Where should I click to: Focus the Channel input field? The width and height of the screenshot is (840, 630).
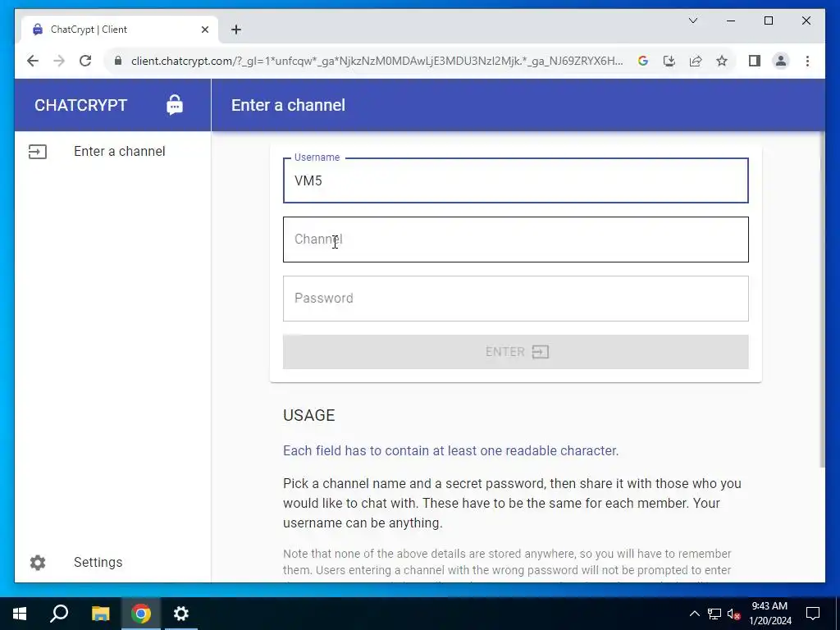(515, 240)
